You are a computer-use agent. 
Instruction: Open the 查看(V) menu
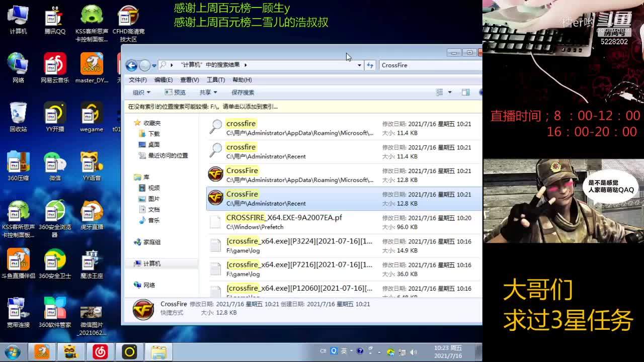pos(190,80)
